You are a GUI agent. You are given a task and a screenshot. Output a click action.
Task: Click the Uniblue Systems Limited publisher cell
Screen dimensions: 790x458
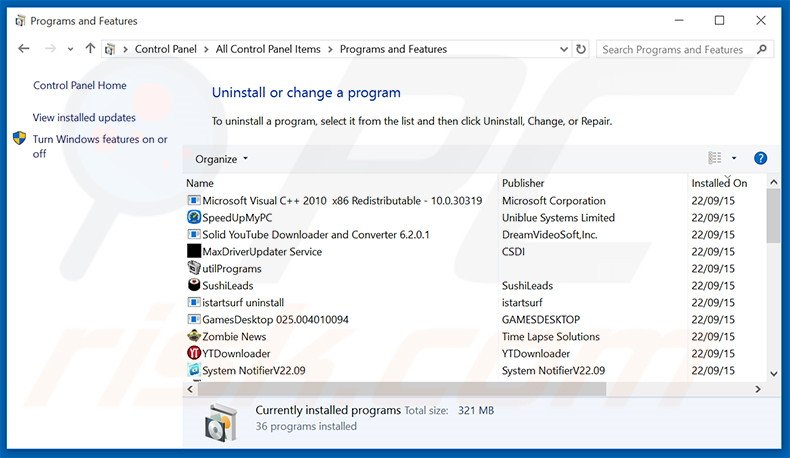[x=558, y=218]
